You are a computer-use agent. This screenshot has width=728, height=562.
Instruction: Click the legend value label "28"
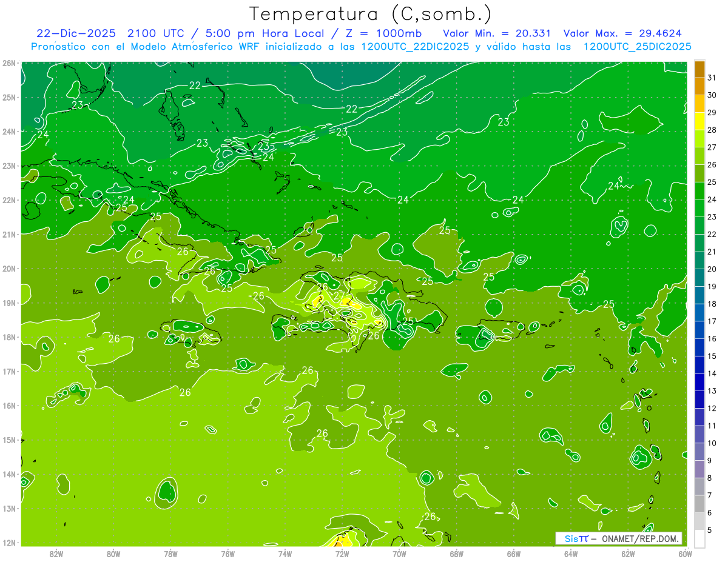(712, 130)
